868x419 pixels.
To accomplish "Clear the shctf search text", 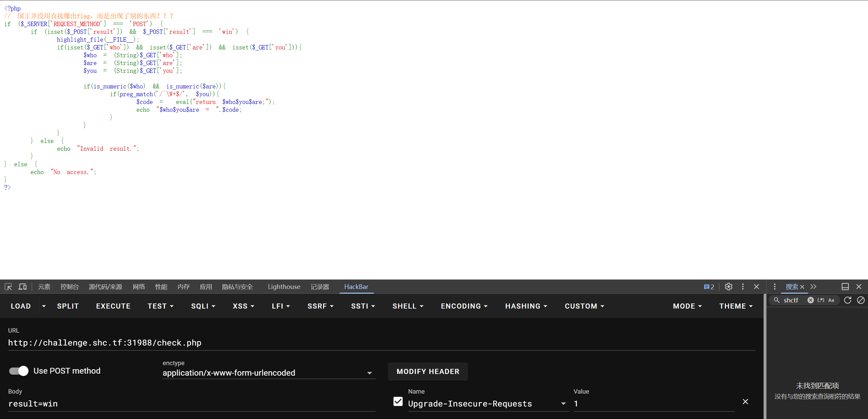I will [x=810, y=300].
